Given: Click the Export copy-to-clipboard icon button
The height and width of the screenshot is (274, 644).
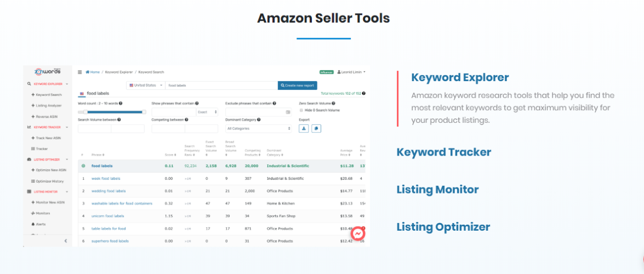Looking at the screenshot, I should [316, 129].
